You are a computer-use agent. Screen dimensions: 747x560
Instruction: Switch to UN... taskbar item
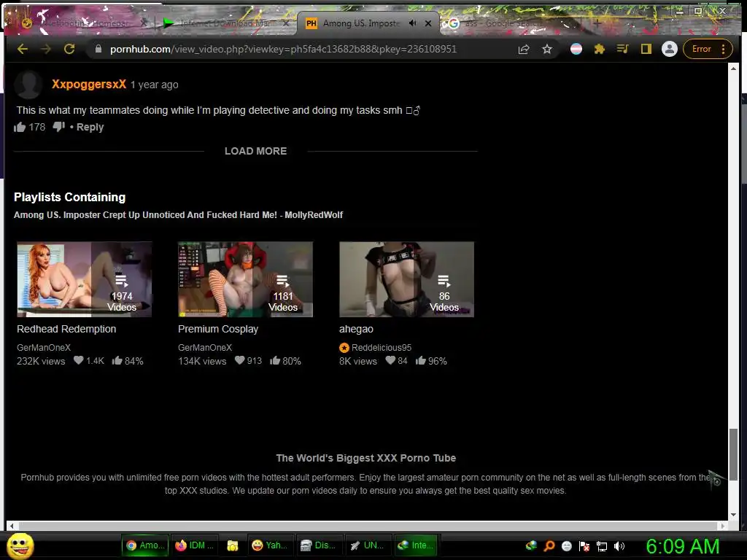tap(368, 545)
